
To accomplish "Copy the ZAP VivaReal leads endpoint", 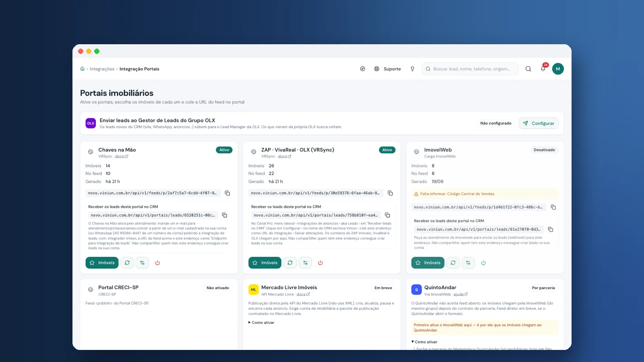I will click(388, 215).
